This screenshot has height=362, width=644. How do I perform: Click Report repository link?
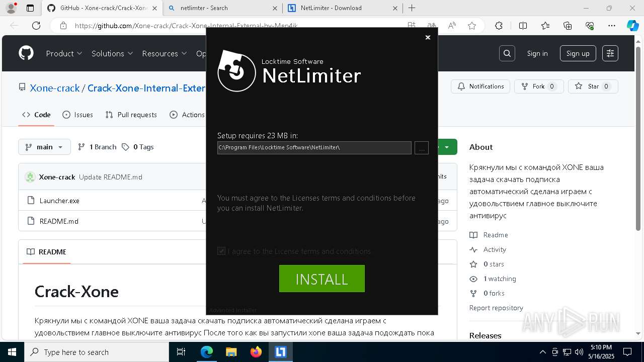pos(496,308)
